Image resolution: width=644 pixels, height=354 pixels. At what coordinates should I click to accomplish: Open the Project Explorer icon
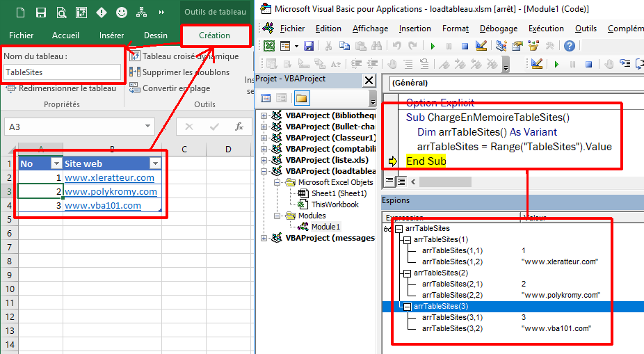coord(501,46)
